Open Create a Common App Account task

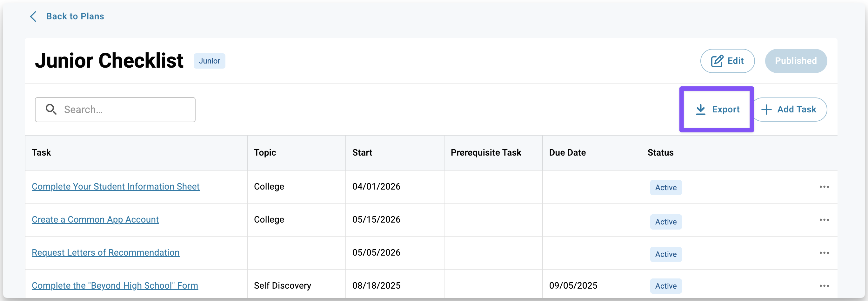(x=95, y=220)
